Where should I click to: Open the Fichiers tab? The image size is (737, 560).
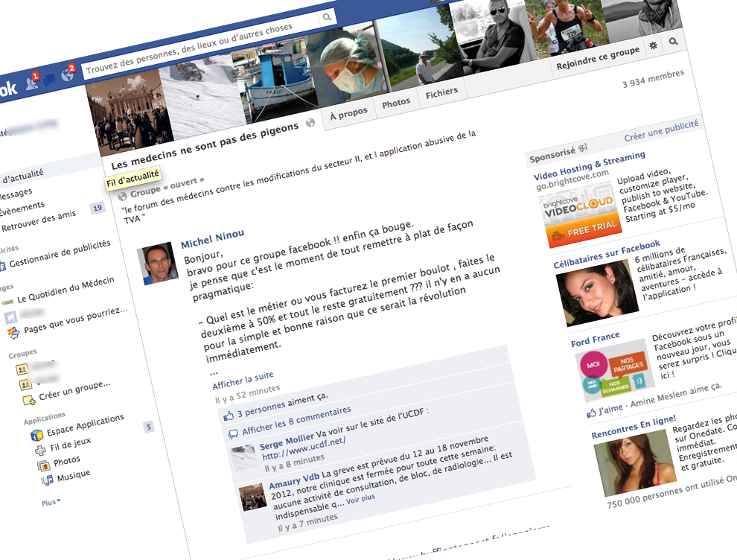(x=441, y=94)
